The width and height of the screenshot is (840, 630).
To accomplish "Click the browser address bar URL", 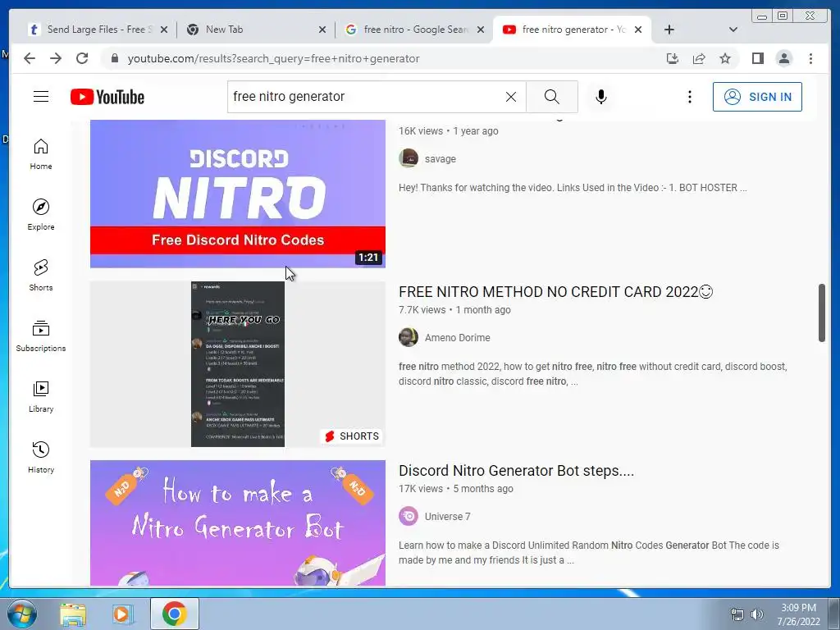I will [273, 58].
